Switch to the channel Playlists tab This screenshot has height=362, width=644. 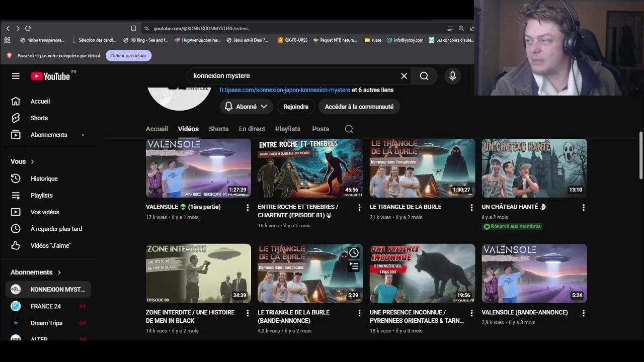(288, 129)
